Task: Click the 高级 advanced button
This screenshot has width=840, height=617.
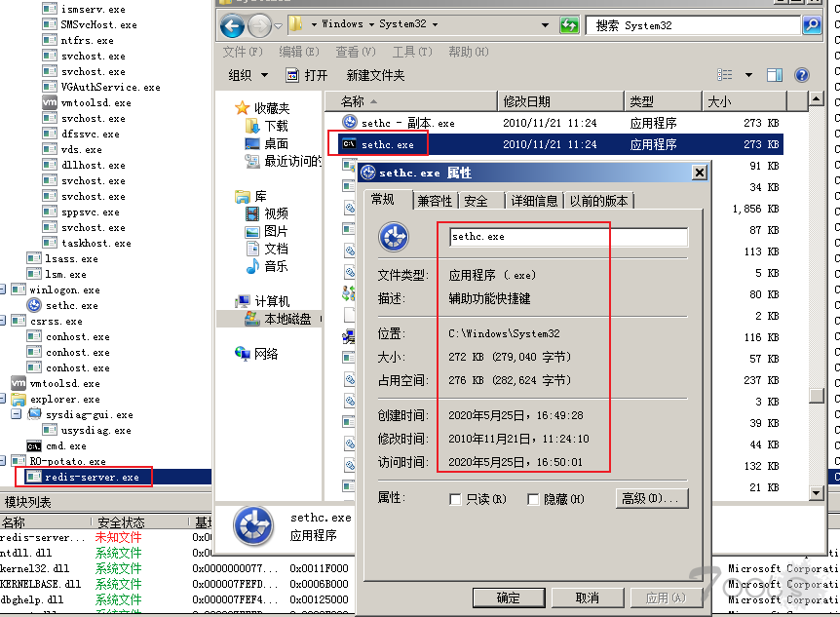Action: 652,498
